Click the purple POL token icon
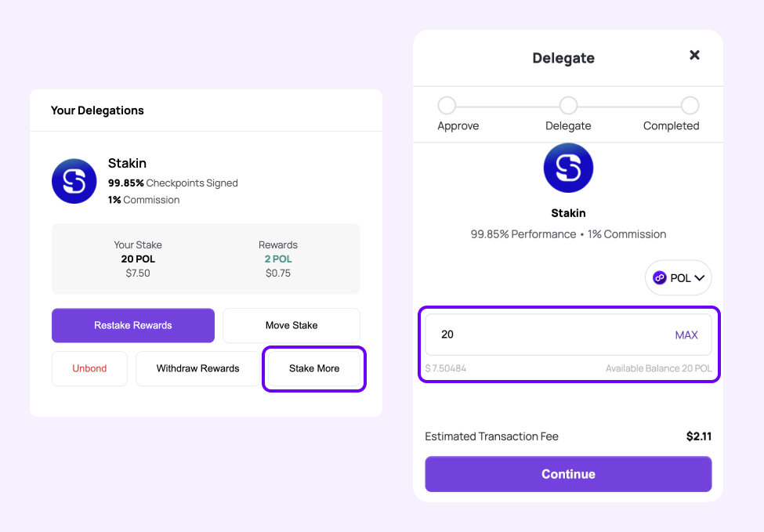 [x=658, y=277]
